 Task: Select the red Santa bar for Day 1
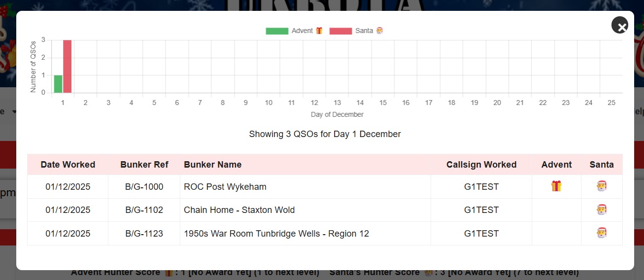68,67
